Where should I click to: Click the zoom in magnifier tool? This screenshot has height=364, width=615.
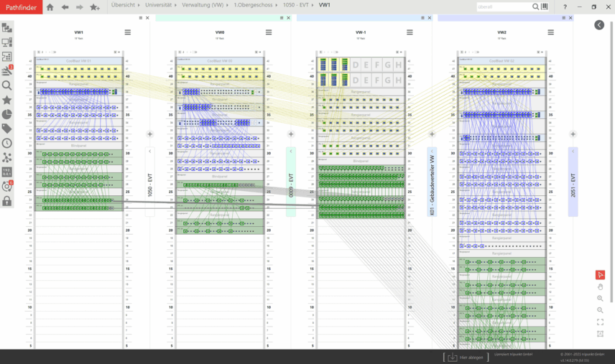(600, 299)
